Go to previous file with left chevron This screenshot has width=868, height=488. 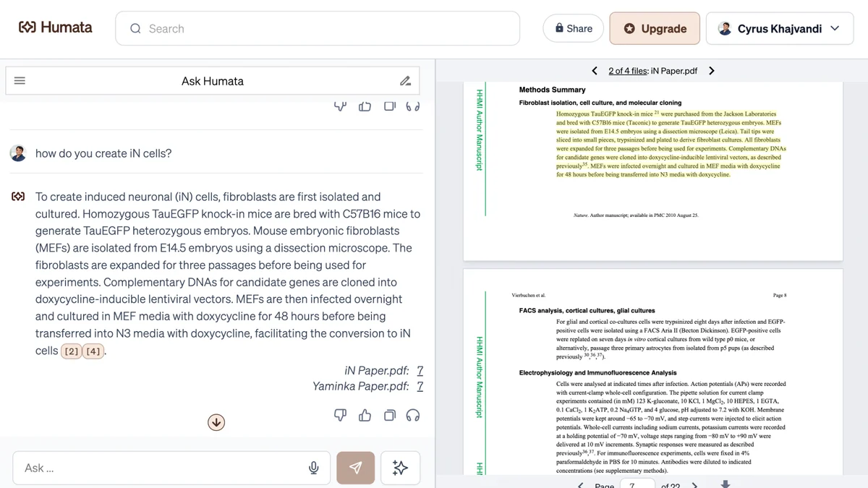pos(595,71)
